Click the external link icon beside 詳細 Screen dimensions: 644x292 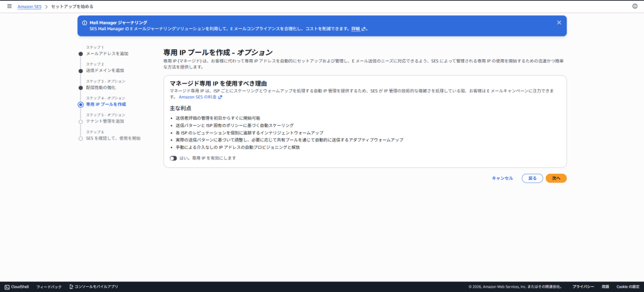pyautogui.click(x=364, y=29)
